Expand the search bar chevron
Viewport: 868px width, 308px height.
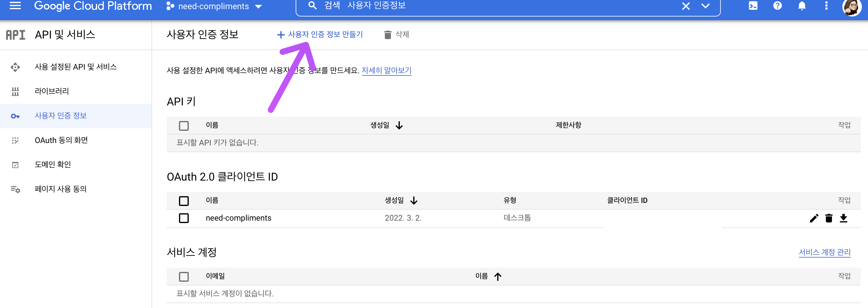point(705,6)
